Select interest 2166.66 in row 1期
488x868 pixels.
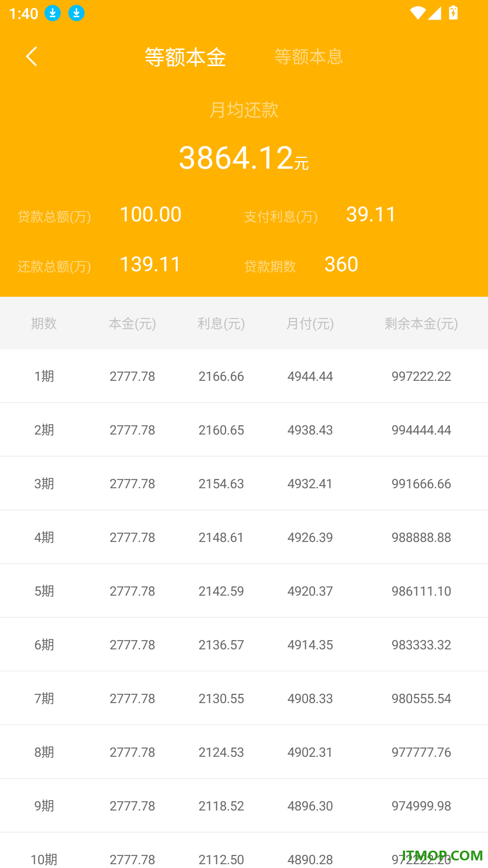pos(221,376)
